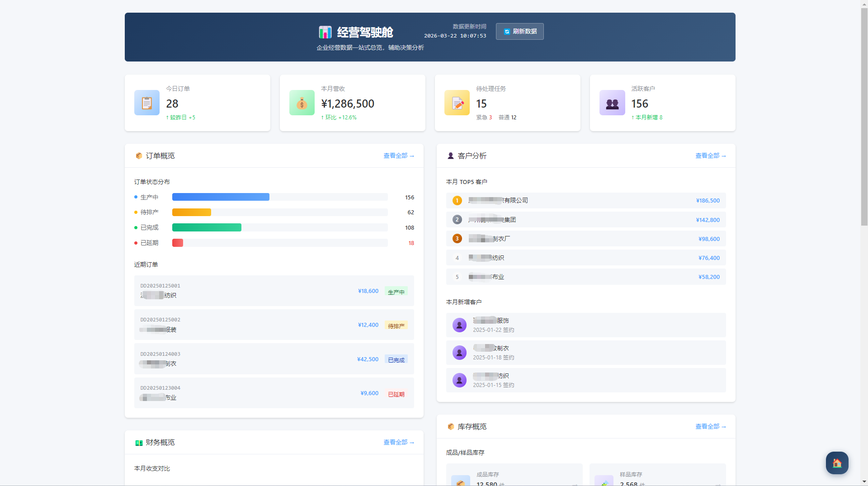Image resolution: width=868 pixels, height=486 pixels.
Task: Select customer row showing ¥98,600
Action: coord(586,239)
